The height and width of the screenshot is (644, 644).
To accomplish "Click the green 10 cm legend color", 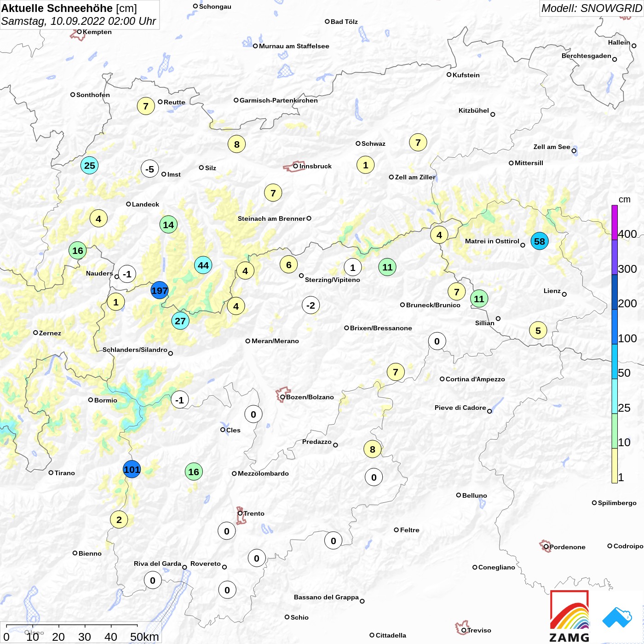I will pyautogui.click(x=615, y=431).
